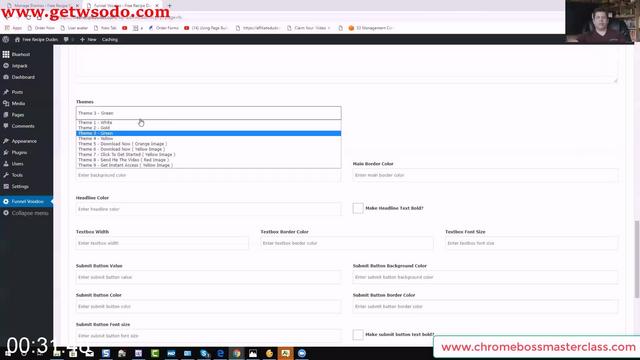640x360 pixels.
Task: Focus the Submit Button Color input
Action: click(209, 307)
